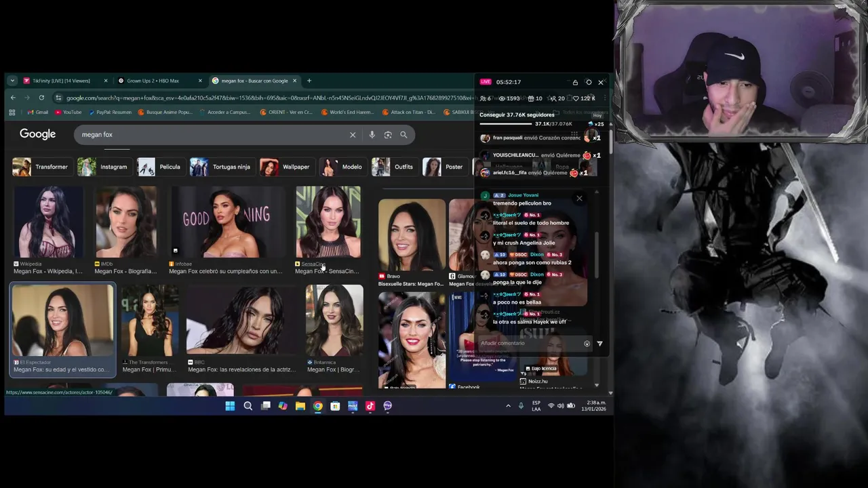Click the google.com address bar URL
Screen dimensions: 868x488
[x=270, y=98]
